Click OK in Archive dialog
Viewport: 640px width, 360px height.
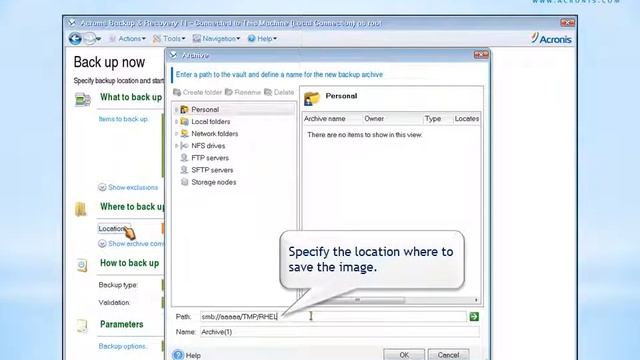point(404,355)
